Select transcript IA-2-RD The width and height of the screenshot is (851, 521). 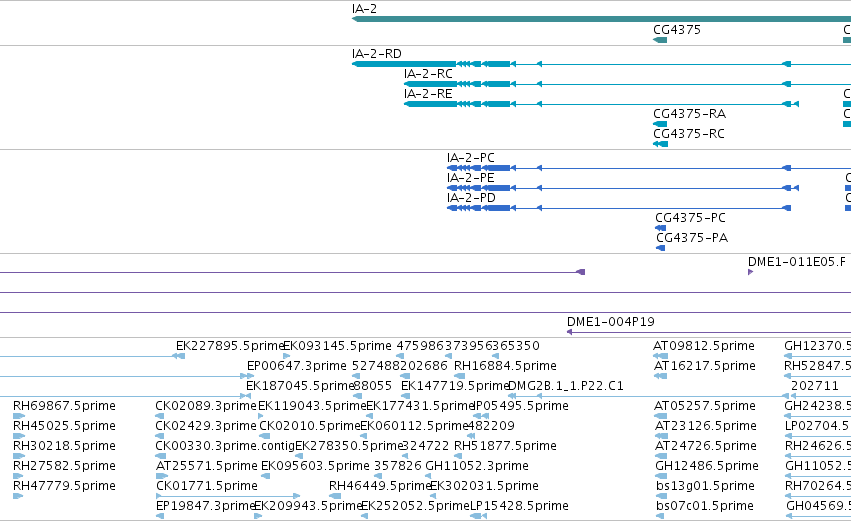click(377, 54)
